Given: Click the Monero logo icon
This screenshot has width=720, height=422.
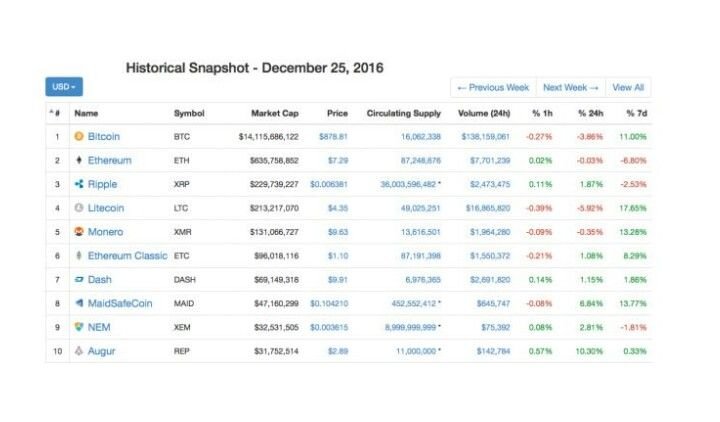Looking at the screenshot, I should click(79, 231).
